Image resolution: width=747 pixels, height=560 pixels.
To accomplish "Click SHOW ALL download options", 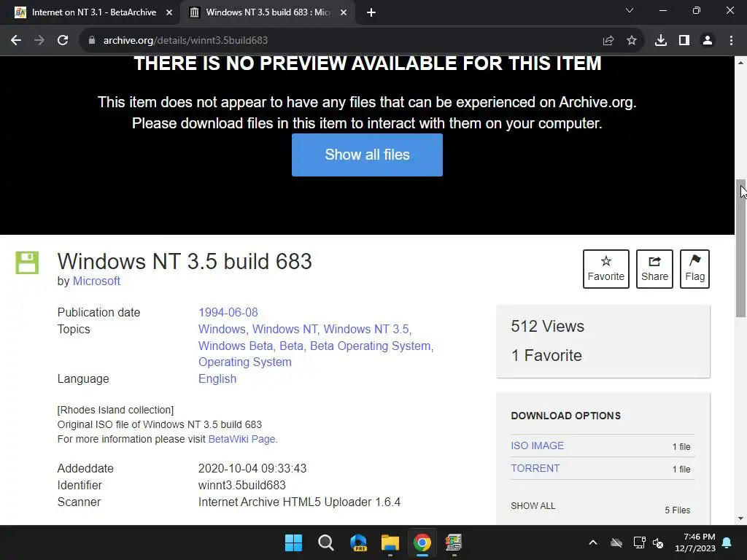I will pos(533,506).
